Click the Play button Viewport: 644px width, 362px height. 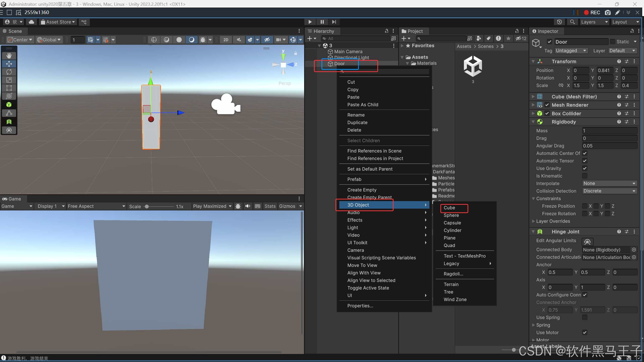click(x=310, y=22)
